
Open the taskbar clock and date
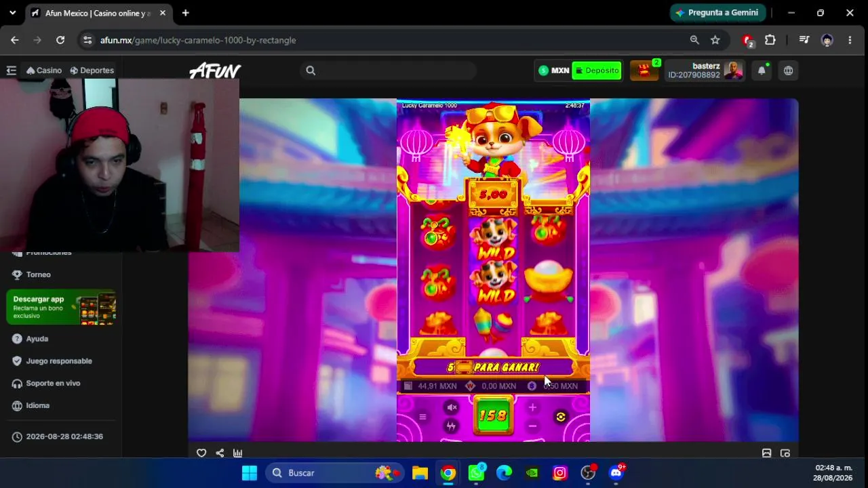click(833, 473)
